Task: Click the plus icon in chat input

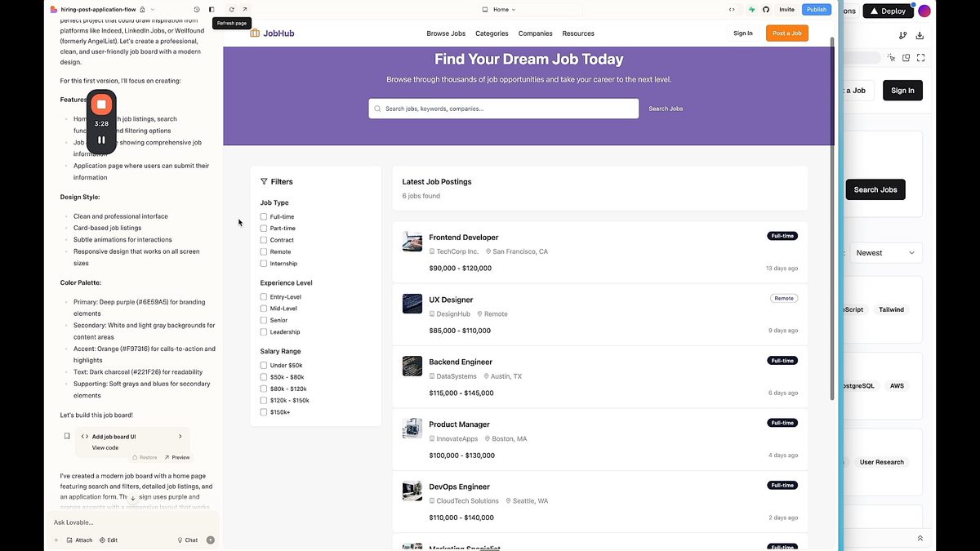Action: coord(56,540)
